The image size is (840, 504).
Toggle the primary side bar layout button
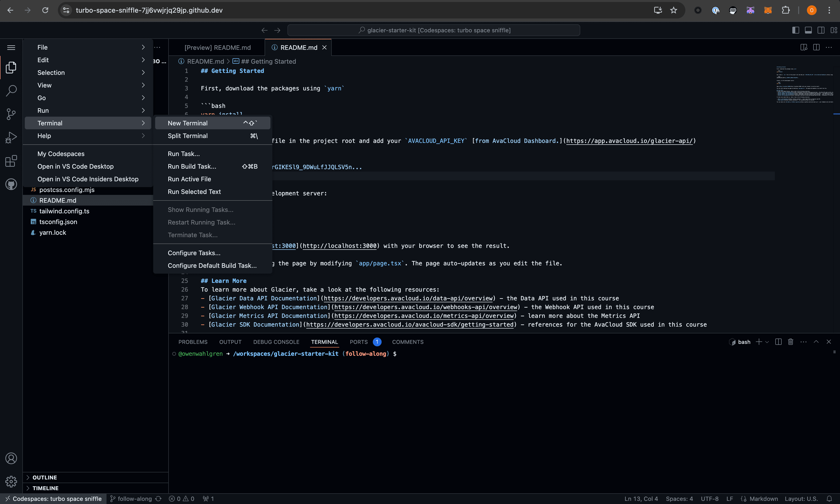795,30
